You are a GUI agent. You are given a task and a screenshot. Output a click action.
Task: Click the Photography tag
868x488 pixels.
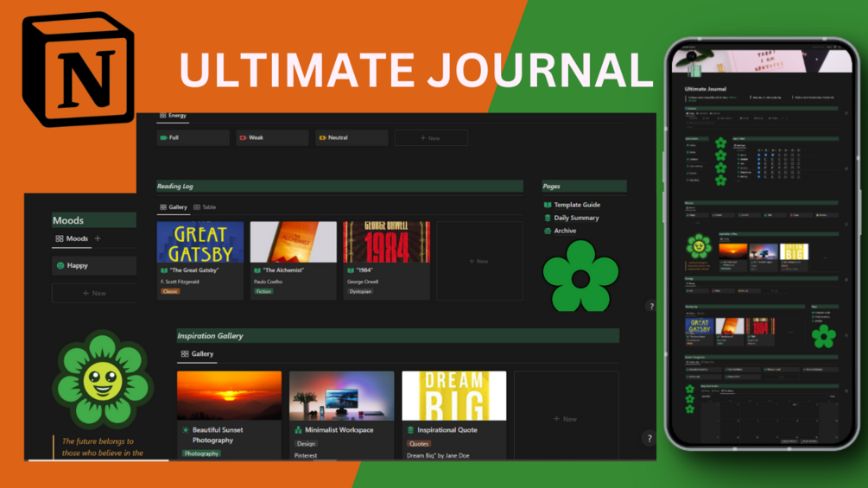[x=201, y=453]
